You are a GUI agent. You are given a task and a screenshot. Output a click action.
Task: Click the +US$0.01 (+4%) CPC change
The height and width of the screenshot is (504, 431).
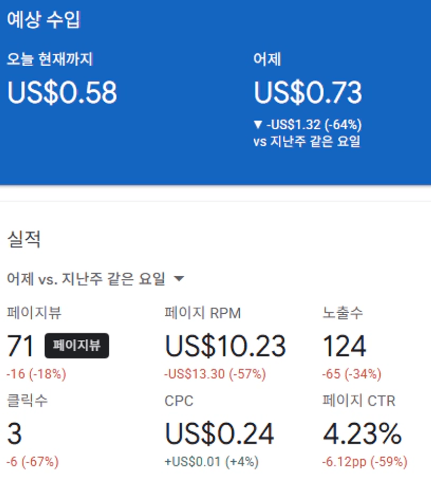tap(212, 462)
